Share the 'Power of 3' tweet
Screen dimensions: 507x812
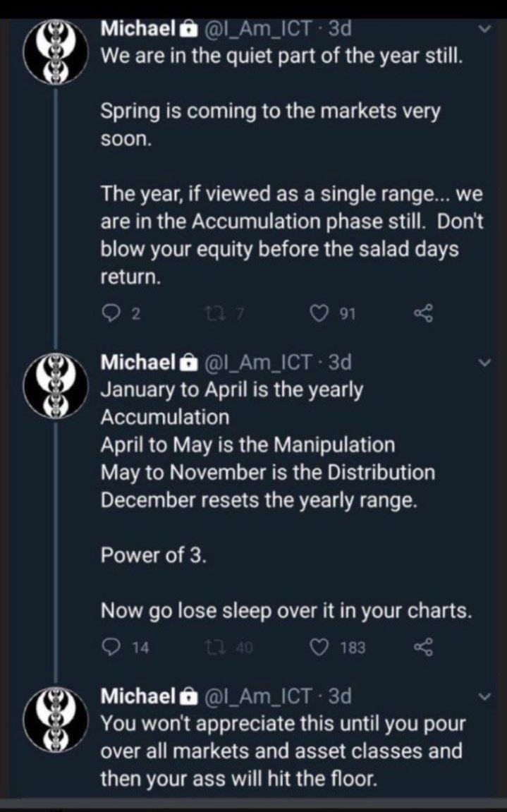[x=422, y=647]
